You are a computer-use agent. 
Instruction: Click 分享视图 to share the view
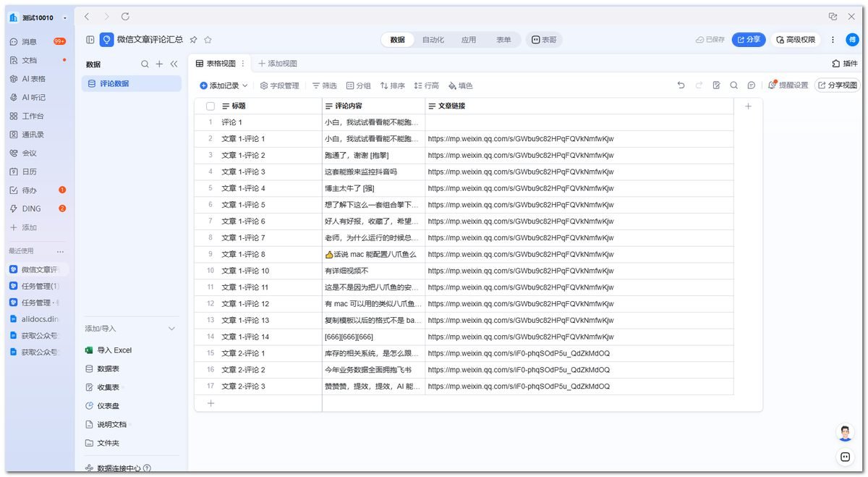click(x=838, y=85)
